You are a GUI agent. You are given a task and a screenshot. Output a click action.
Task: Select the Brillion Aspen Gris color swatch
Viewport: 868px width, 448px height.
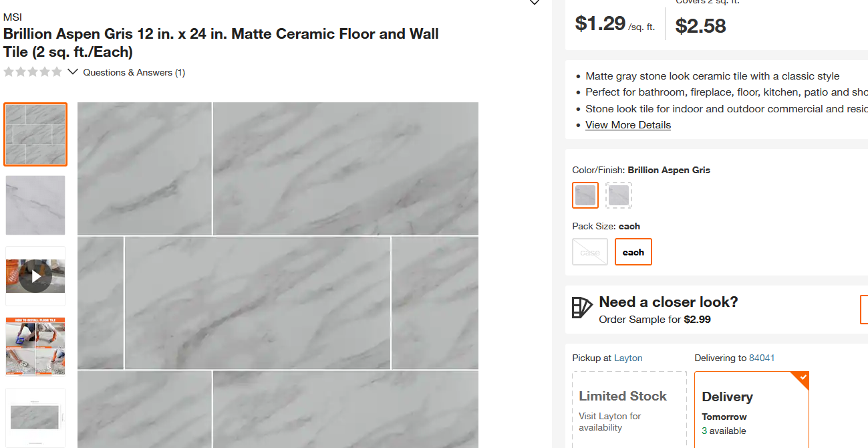click(x=585, y=195)
